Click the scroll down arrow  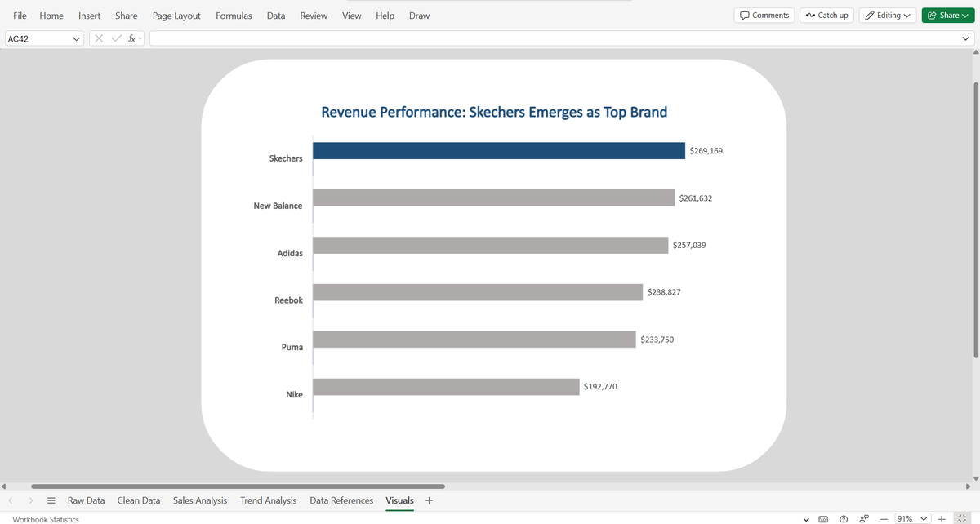point(975,477)
